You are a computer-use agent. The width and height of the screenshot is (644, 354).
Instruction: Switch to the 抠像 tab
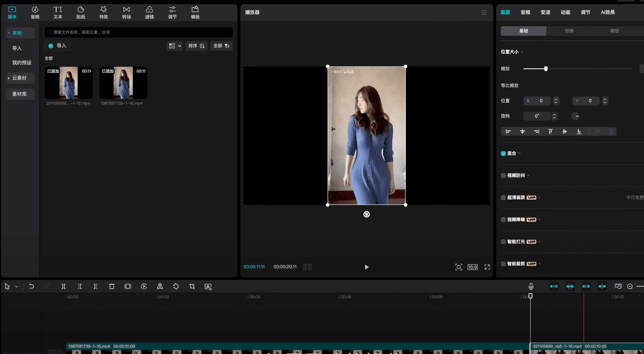click(569, 31)
